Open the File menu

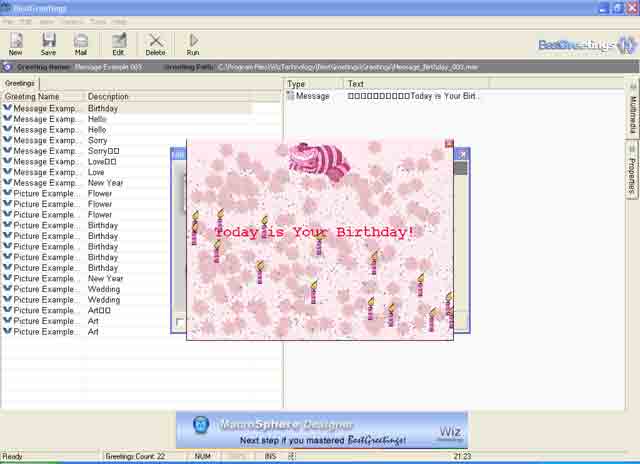7,22
